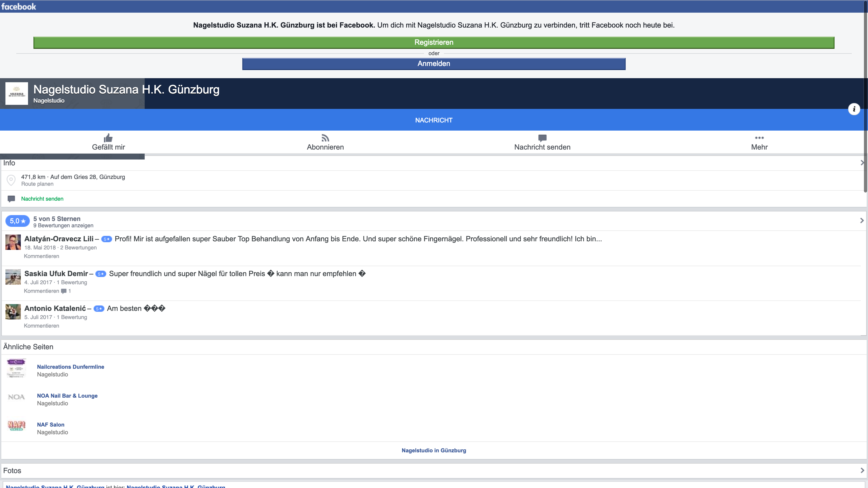Viewport: 868px width, 488px height.
Task: Select the Mehr label
Action: (x=759, y=147)
